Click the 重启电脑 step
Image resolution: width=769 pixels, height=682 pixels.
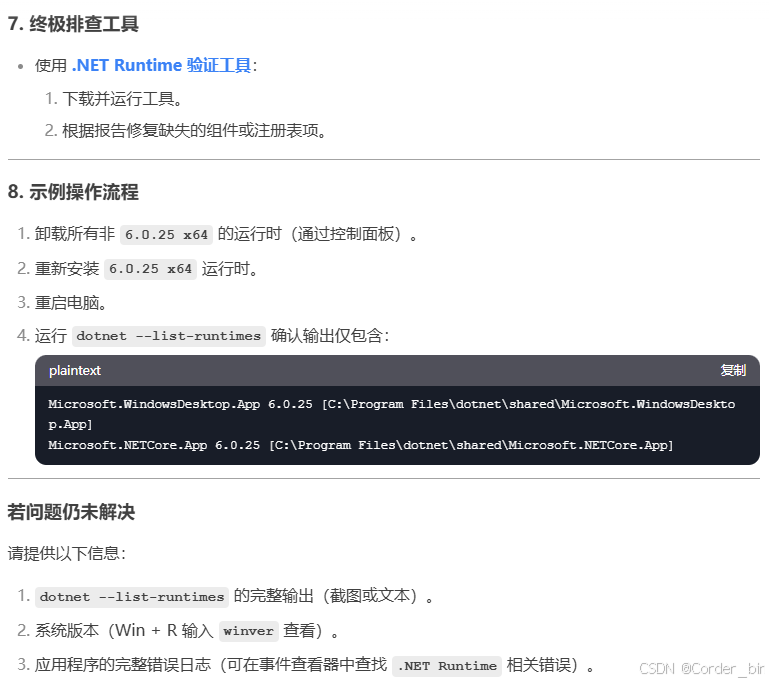pos(70,303)
